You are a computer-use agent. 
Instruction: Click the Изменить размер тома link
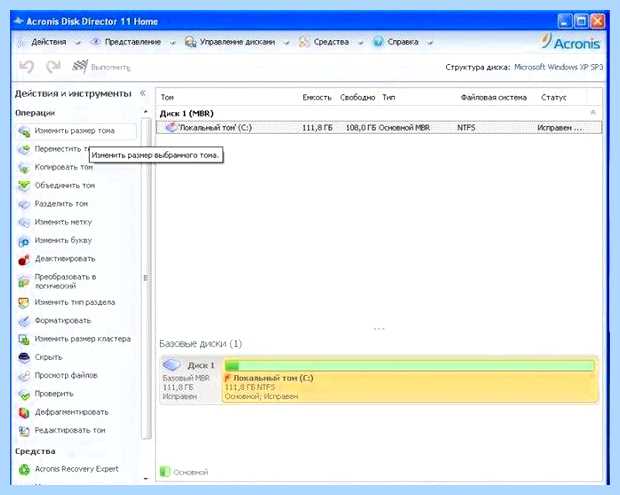tap(75, 131)
